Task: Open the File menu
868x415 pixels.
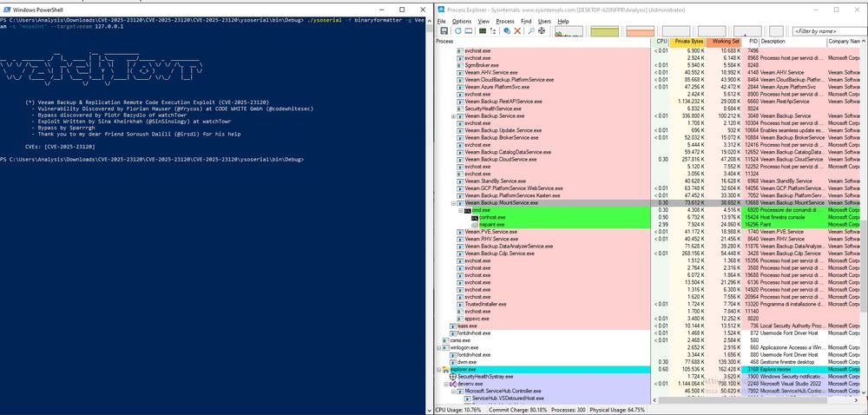Action: [x=441, y=21]
